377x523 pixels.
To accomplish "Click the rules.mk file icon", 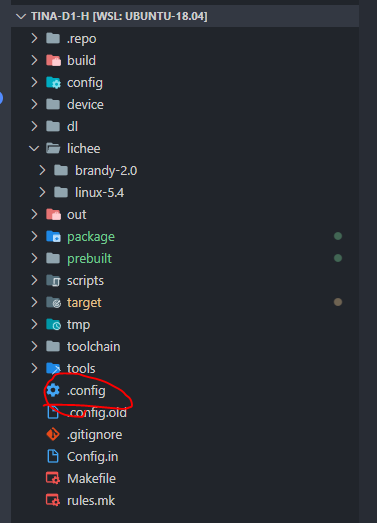I will (53, 500).
